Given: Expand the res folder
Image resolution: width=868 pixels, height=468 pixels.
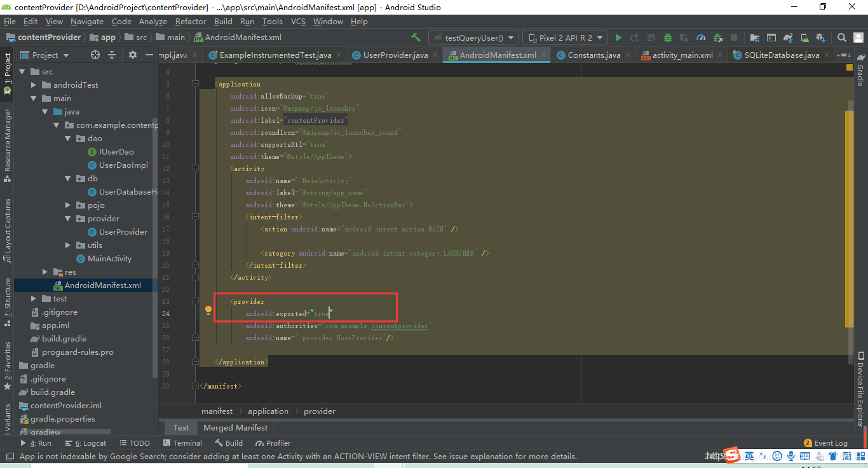Looking at the screenshot, I should coord(45,272).
